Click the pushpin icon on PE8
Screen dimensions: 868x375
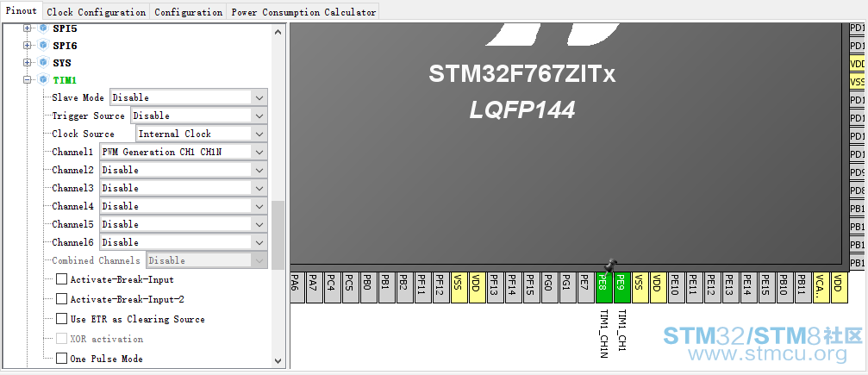pos(610,266)
